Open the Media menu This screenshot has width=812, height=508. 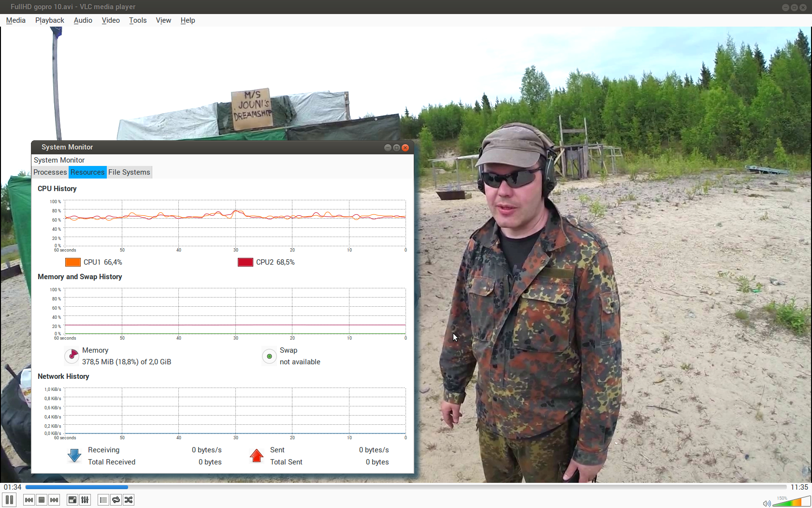pos(15,20)
